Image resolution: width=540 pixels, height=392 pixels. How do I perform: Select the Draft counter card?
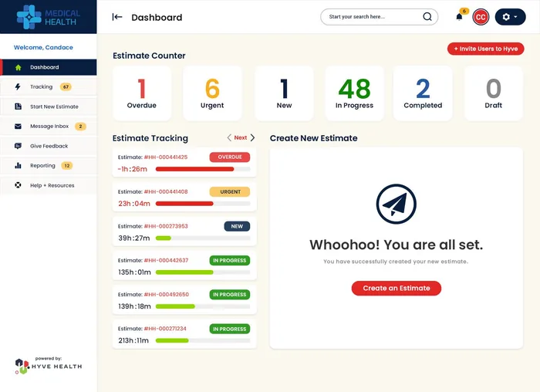pyautogui.click(x=494, y=93)
